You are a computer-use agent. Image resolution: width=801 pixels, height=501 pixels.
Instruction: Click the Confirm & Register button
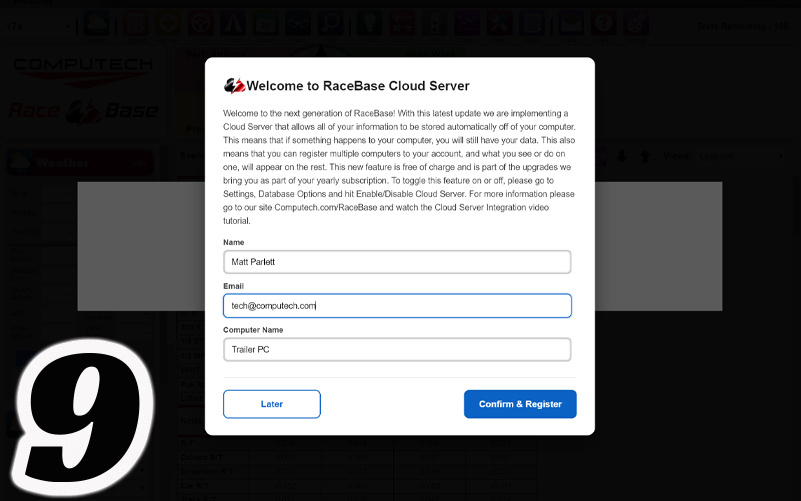point(520,404)
